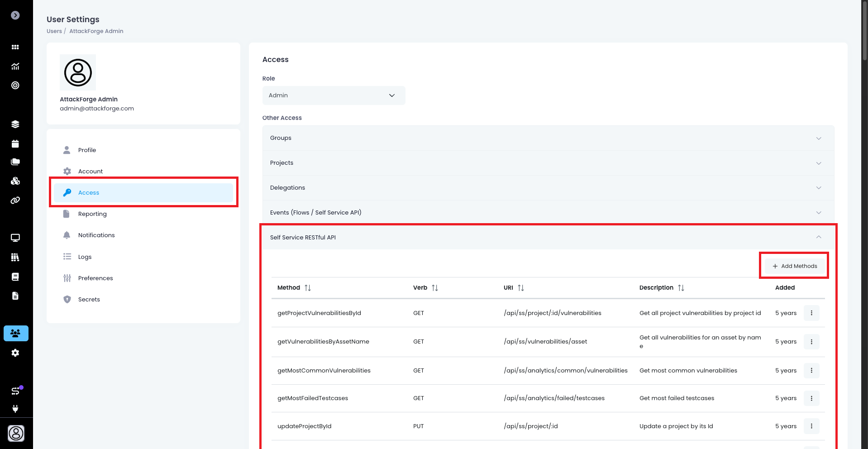Image resolution: width=868 pixels, height=449 pixels.
Task: Open options menu for getMostFailedTestcases row
Action: pos(811,398)
